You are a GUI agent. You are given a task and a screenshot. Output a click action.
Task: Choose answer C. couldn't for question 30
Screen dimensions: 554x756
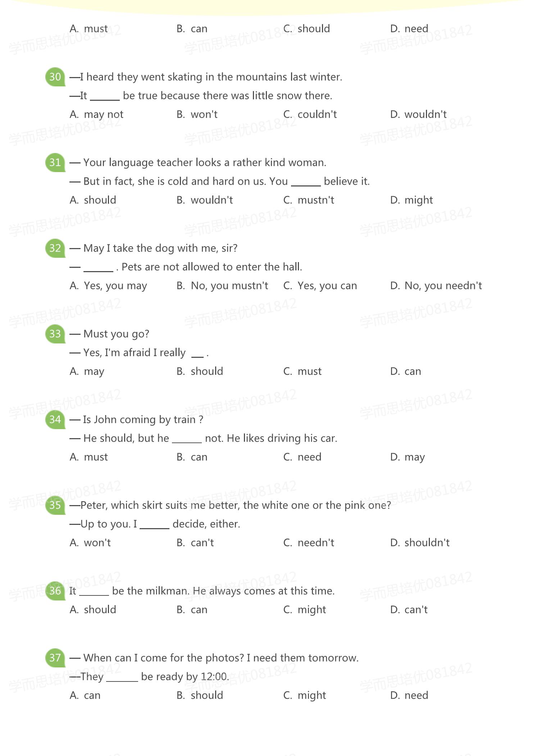pyautogui.click(x=310, y=114)
